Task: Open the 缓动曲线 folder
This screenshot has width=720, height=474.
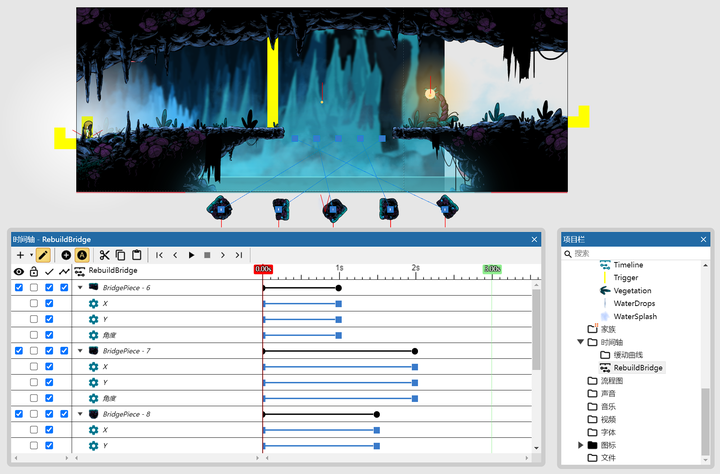Action: [x=628, y=355]
